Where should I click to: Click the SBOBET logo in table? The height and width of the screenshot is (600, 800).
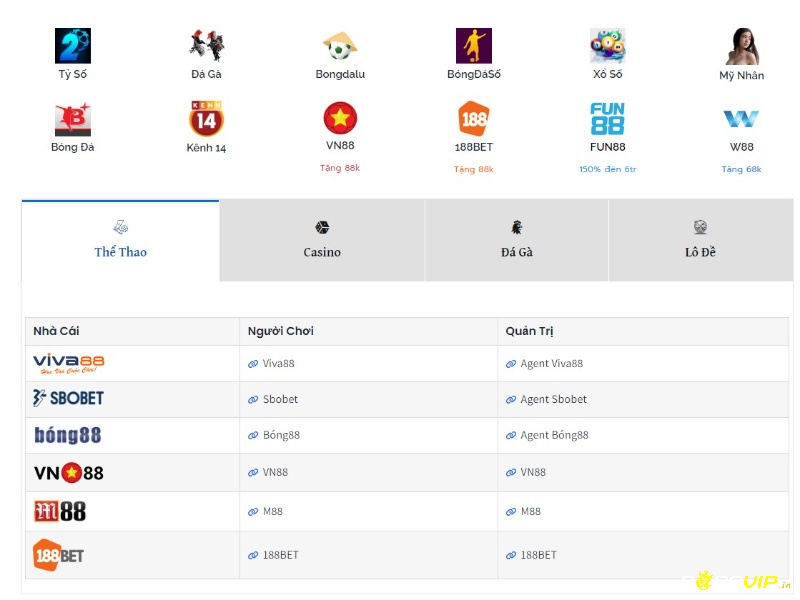coord(68,398)
